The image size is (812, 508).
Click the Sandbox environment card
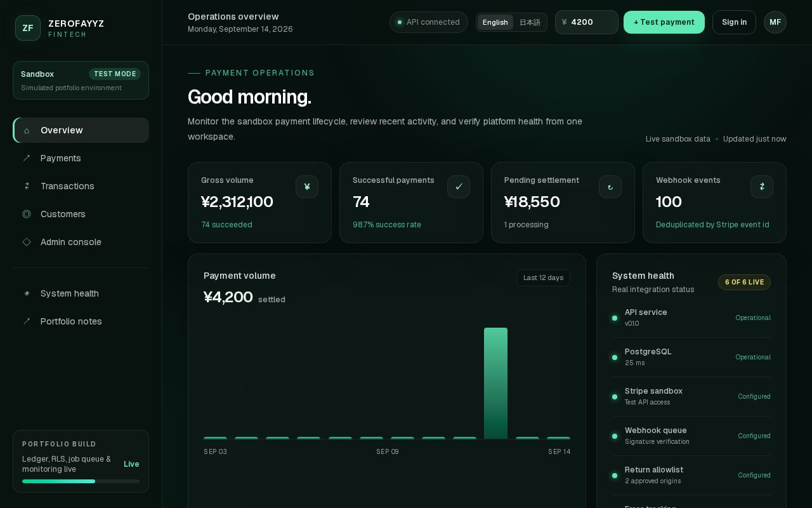(x=81, y=81)
